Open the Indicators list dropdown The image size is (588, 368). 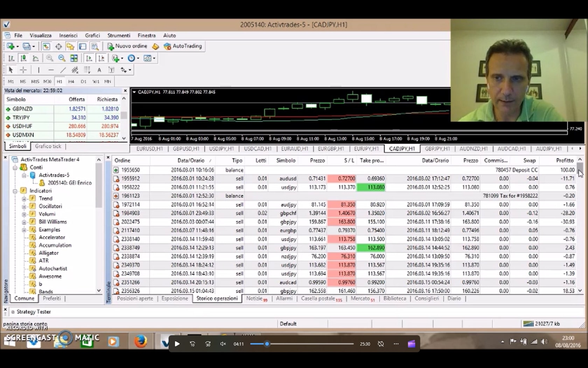[117, 58]
